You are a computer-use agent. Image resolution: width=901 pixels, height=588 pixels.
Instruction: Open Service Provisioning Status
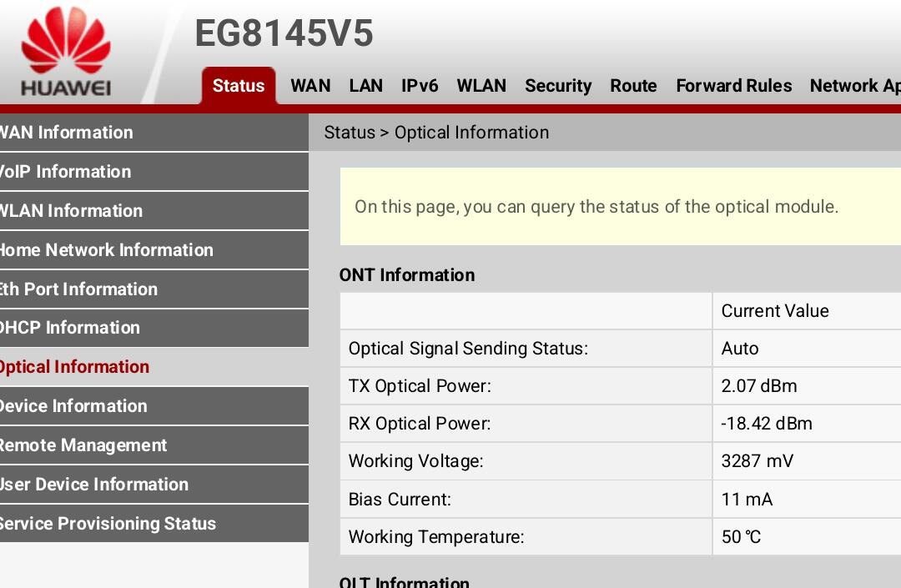108,524
